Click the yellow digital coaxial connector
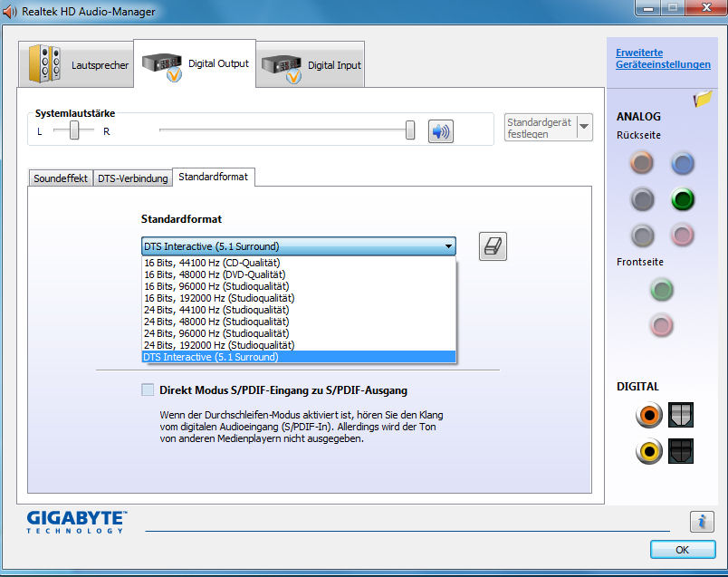The height and width of the screenshot is (577, 728). click(649, 451)
